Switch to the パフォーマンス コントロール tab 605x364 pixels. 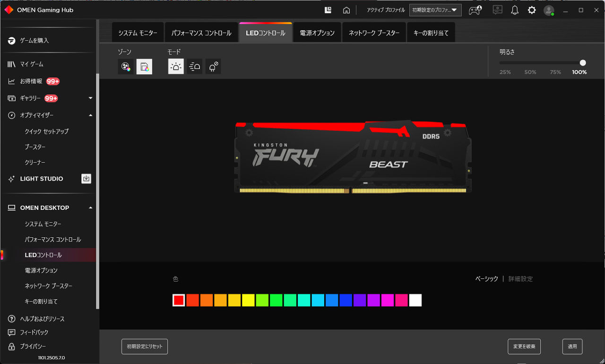tap(201, 32)
